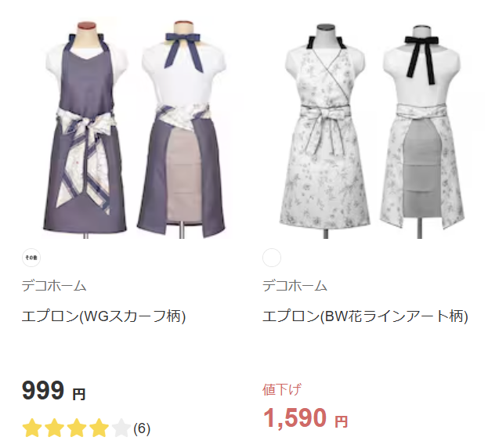This screenshot has width=488, height=448.
Task: Select the その他 color swatch
Action: coord(31,258)
